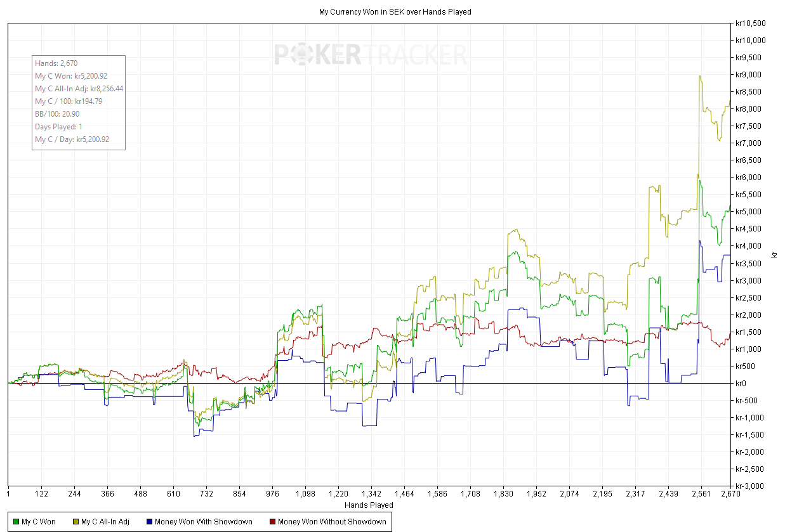Click the Days Played: 1 stat line
The image size is (785, 532).
coord(58,127)
